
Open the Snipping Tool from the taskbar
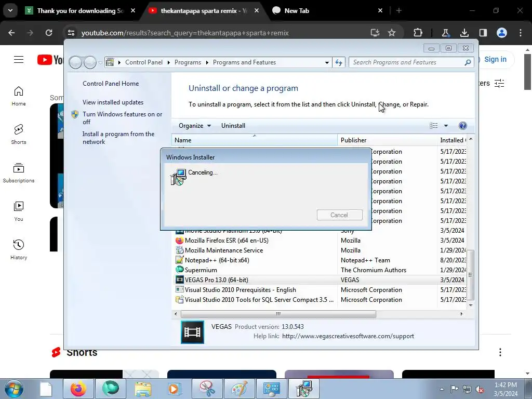207,389
